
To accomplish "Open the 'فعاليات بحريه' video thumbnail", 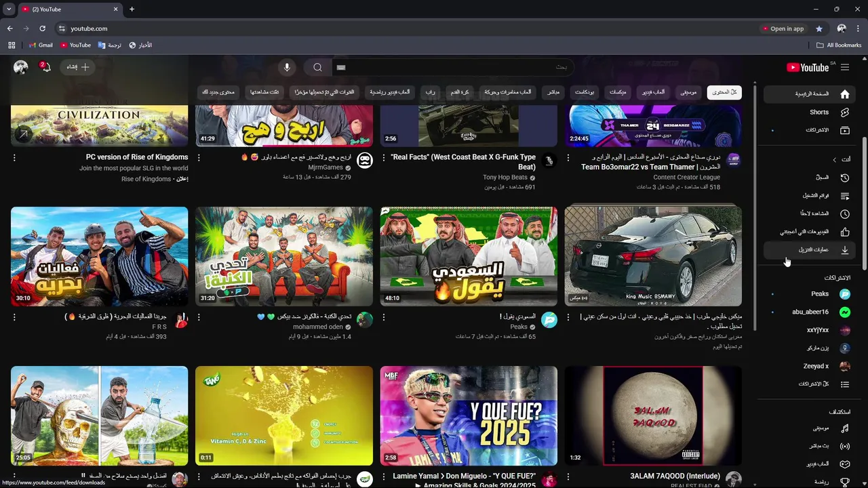I will pyautogui.click(x=100, y=256).
